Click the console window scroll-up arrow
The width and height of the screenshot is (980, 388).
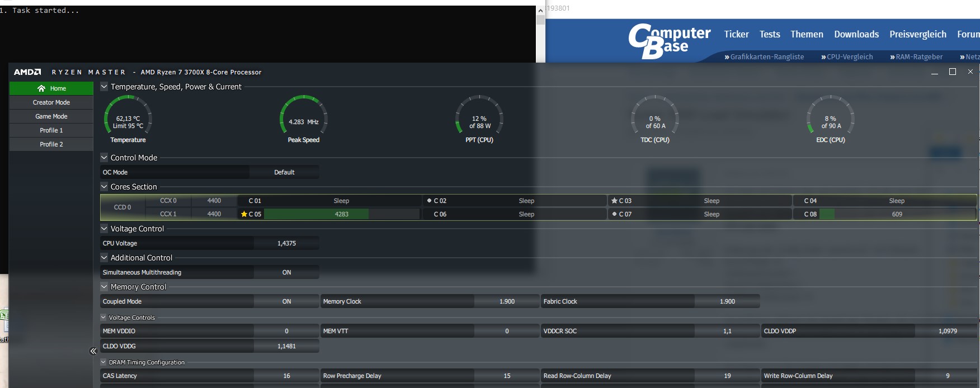[540, 11]
